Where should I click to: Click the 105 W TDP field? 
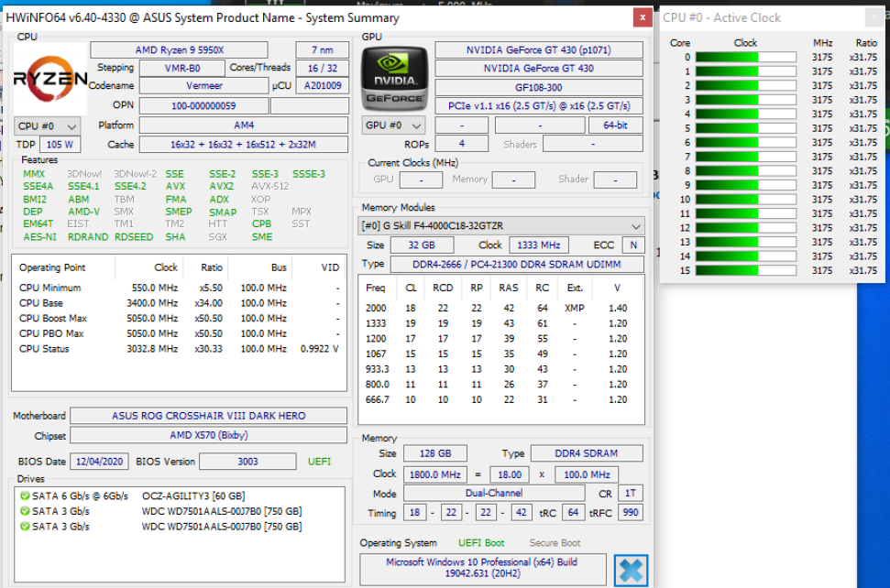point(59,145)
